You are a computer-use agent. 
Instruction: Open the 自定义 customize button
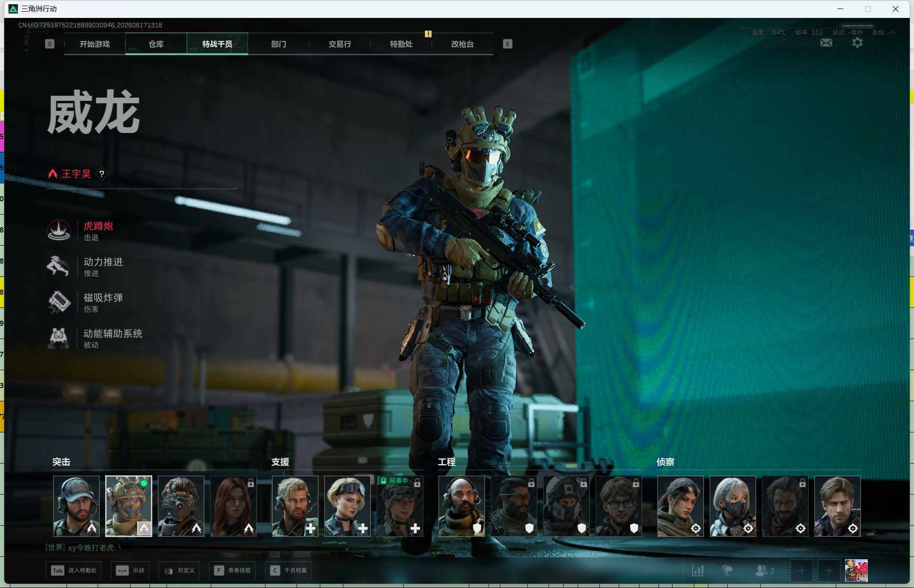[180, 571]
